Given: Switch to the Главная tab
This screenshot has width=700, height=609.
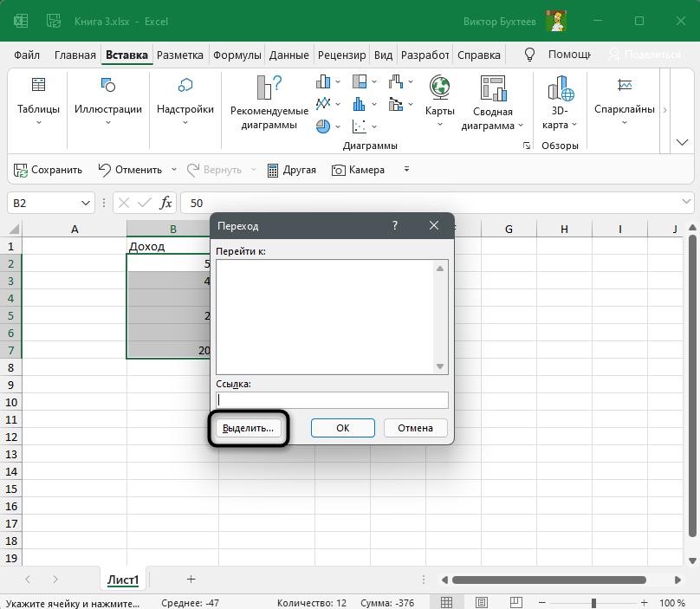Looking at the screenshot, I should (x=75, y=55).
